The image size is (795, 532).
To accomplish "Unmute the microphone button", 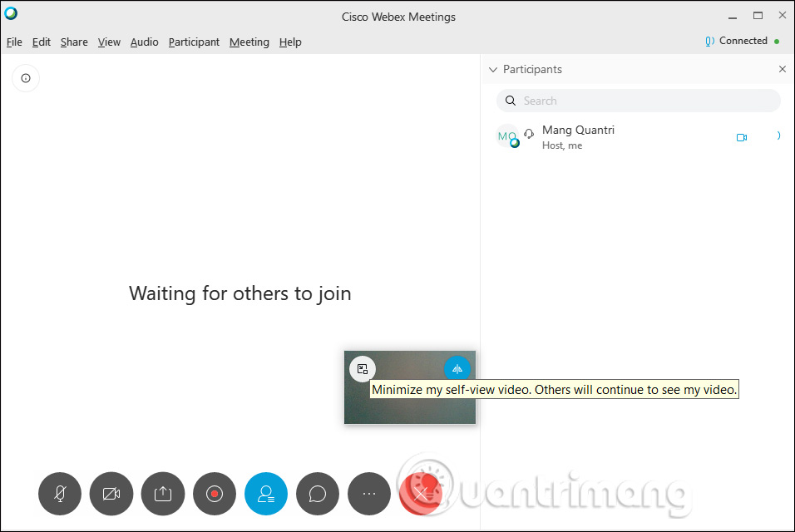I will [60, 494].
